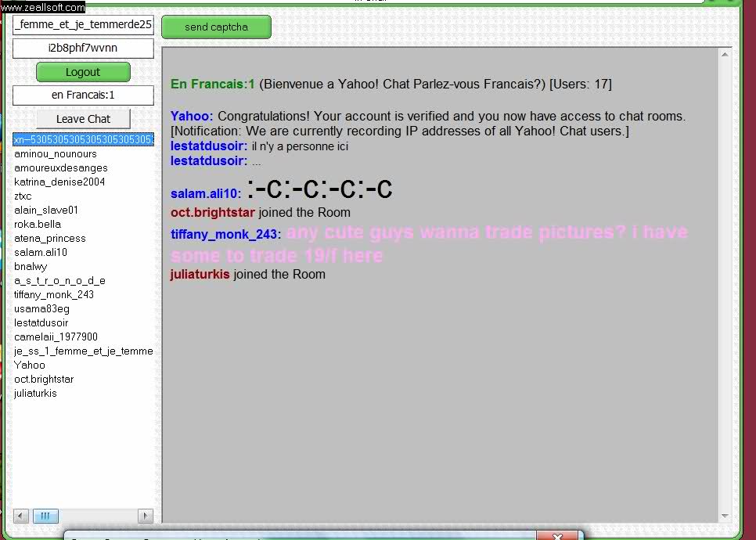Click the chat pane's scroll up arrow

725,55
